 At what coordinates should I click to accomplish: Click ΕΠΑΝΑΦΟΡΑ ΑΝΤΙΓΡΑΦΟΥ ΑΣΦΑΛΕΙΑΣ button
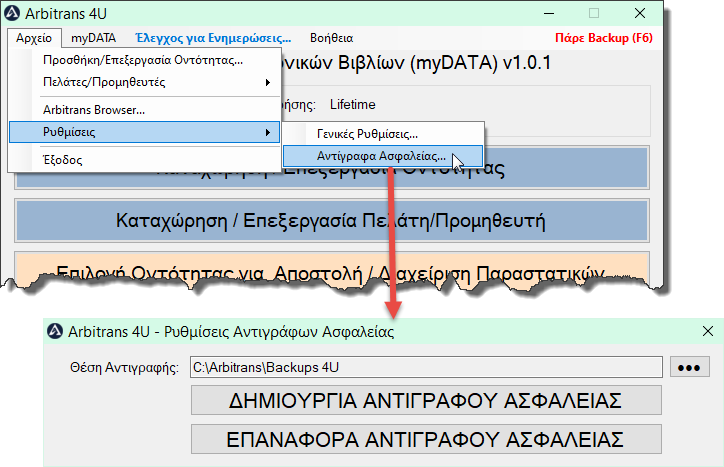(426, 439)
